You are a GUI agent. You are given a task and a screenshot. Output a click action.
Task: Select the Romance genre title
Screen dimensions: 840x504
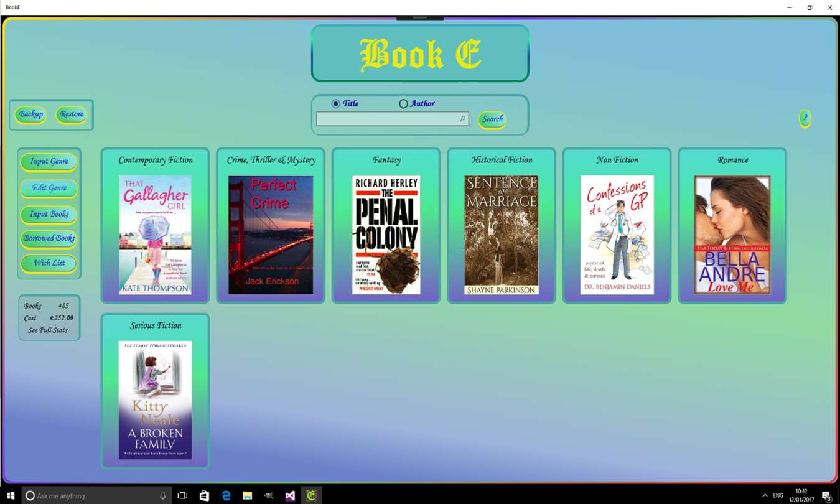732,160
